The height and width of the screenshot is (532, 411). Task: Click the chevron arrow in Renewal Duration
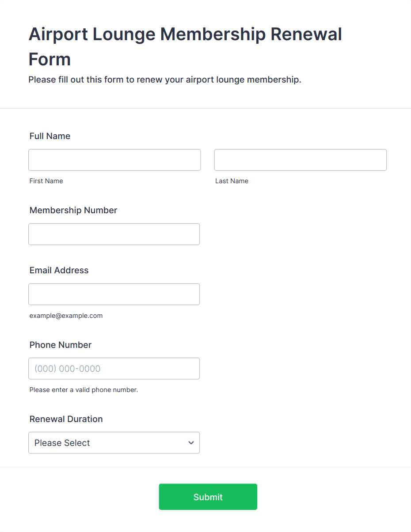[191, 442]
